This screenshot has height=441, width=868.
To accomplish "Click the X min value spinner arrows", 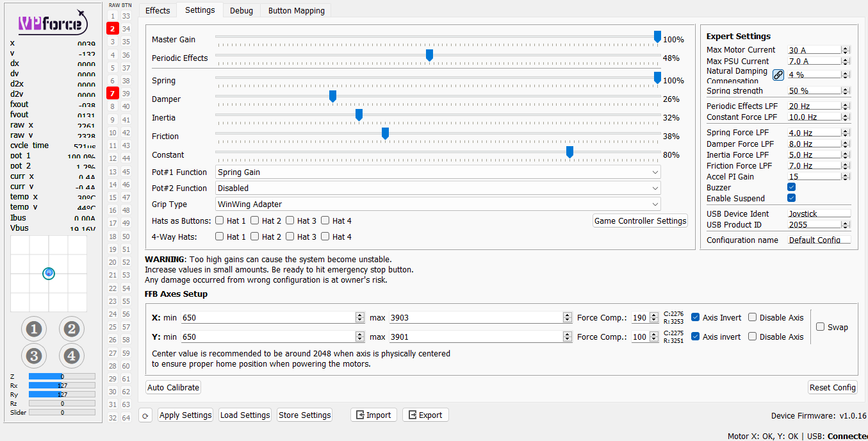I will (360, 317).
